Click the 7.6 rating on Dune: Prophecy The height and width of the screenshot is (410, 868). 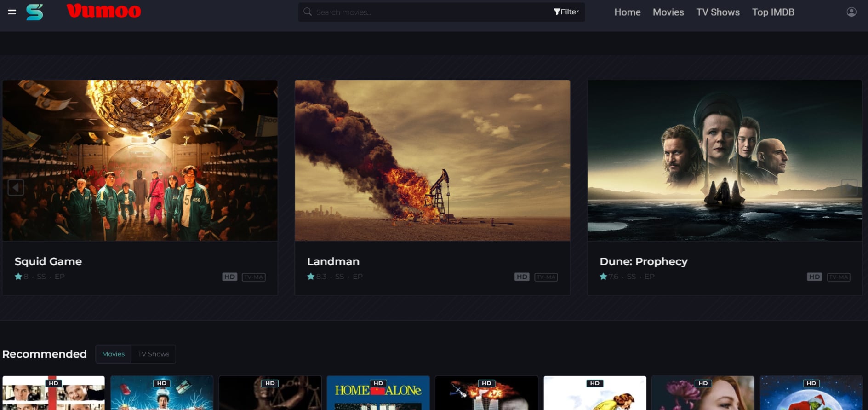tap(614, 277)
